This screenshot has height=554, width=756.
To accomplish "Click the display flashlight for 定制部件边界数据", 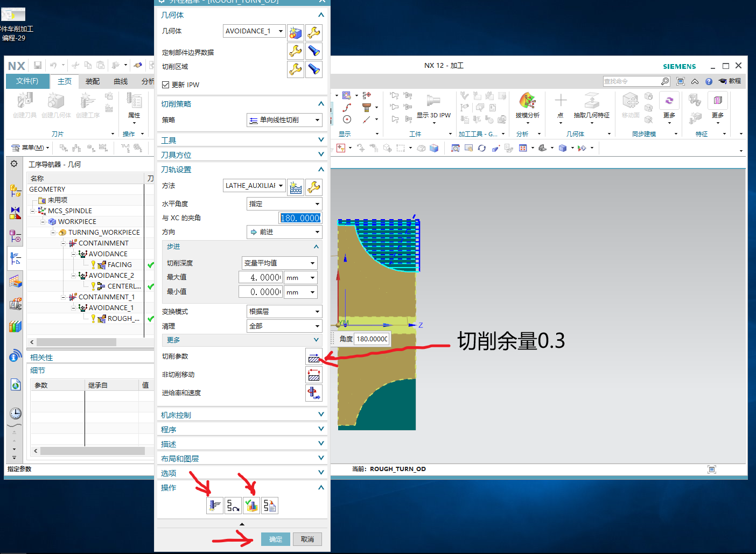I will click(314, 51).
